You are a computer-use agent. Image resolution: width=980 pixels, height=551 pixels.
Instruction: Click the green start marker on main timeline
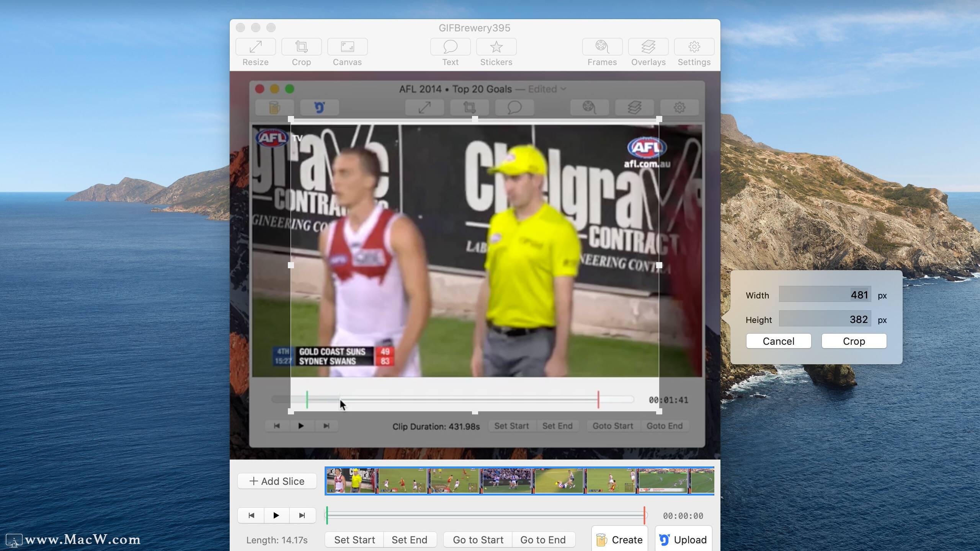click(x=327, y=515)
